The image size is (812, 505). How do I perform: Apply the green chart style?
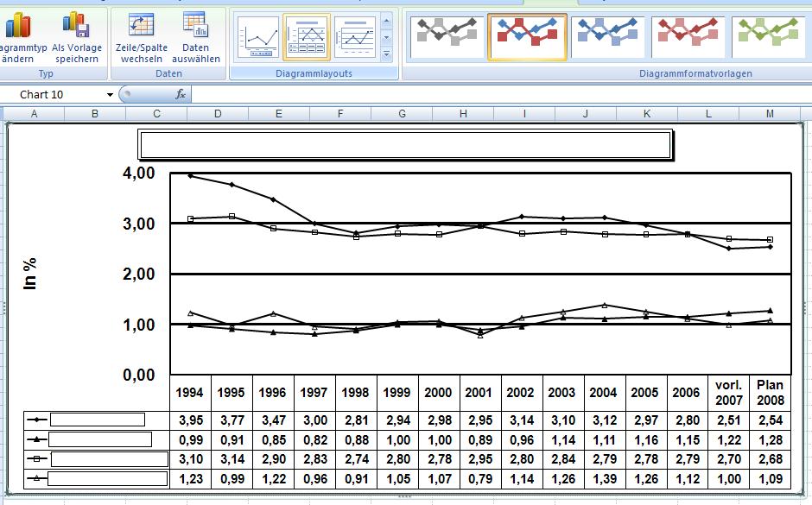click(x=769, y=35)
